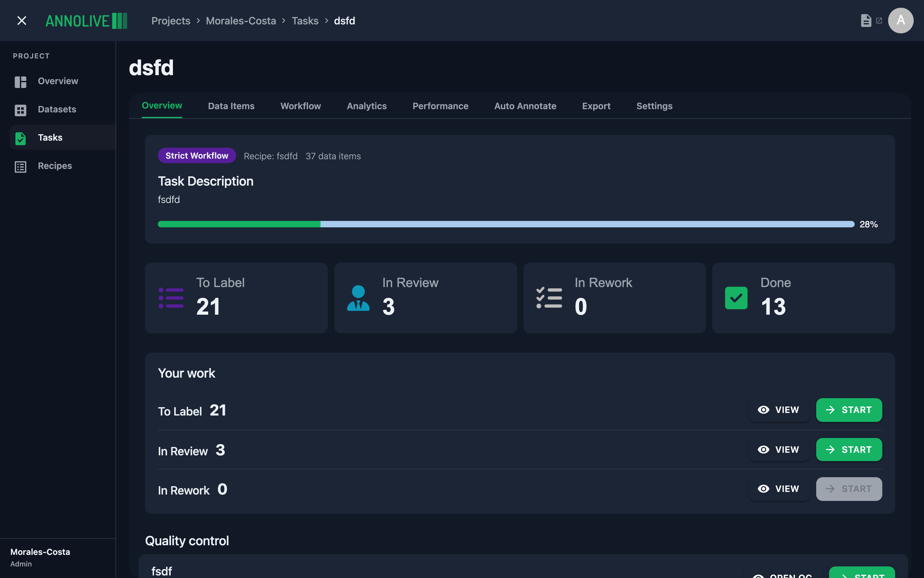924x578 pixels.
Task: Open the Settings tab
Action: pos(654,106)
